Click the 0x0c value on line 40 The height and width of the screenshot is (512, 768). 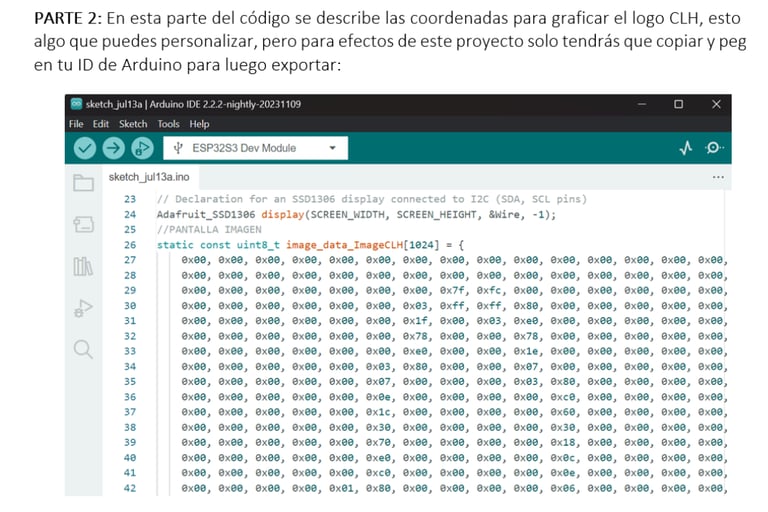[563, 458]
